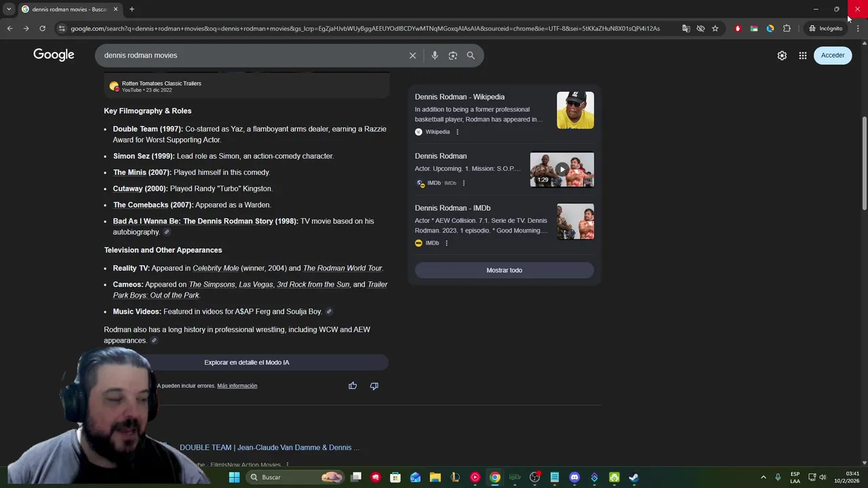Open the 'DOUBLE TEAM | Jean-Claude Van Damme' result
Image resolution: width=868 pixels, height=488 pixels.
[x=270, y=447]
